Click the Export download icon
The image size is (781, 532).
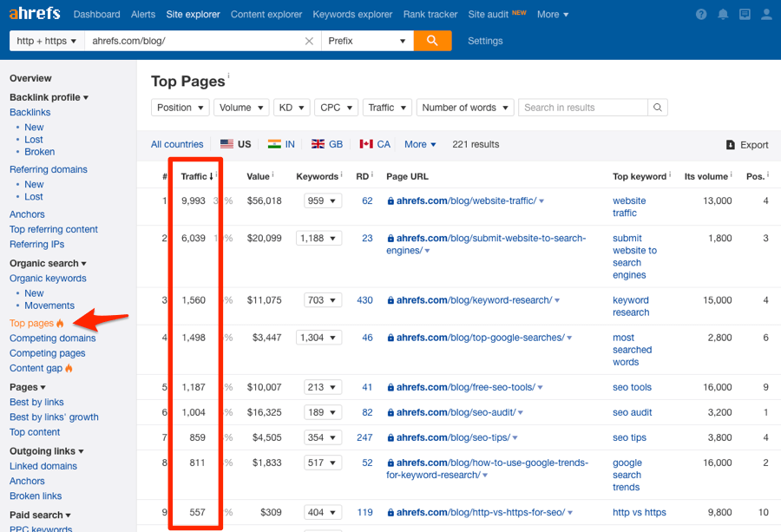coord(730,144)
